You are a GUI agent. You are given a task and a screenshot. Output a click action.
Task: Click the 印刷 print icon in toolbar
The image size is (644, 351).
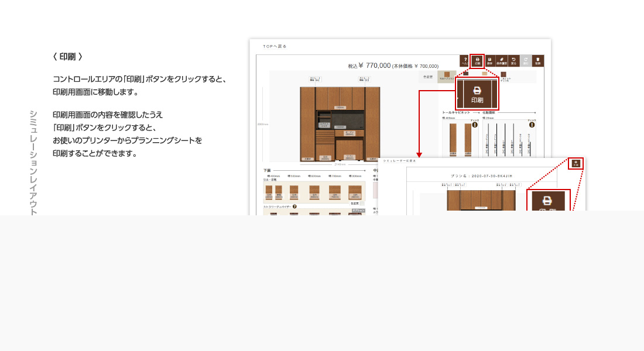(477, 60)
